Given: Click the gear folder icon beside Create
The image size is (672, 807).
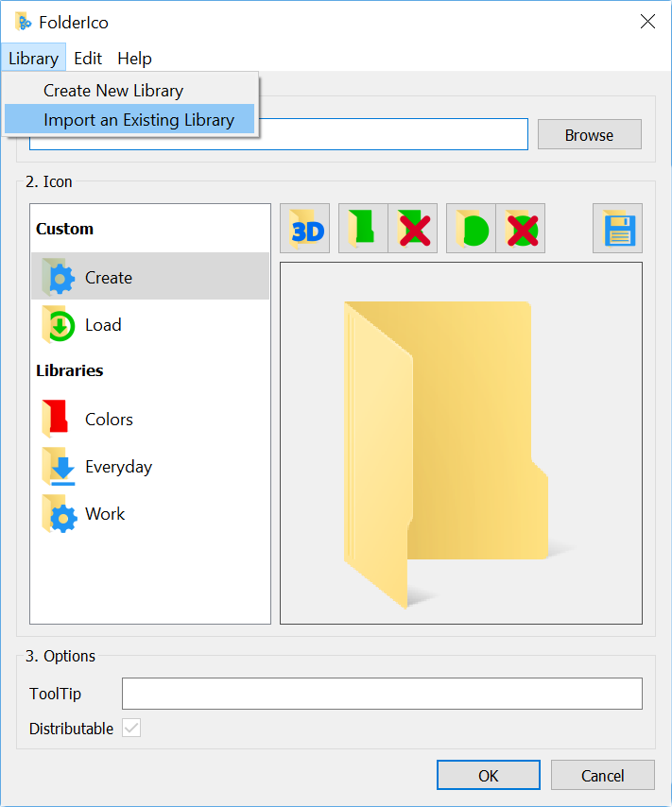Looking at the screenshot, I should 59,277.
